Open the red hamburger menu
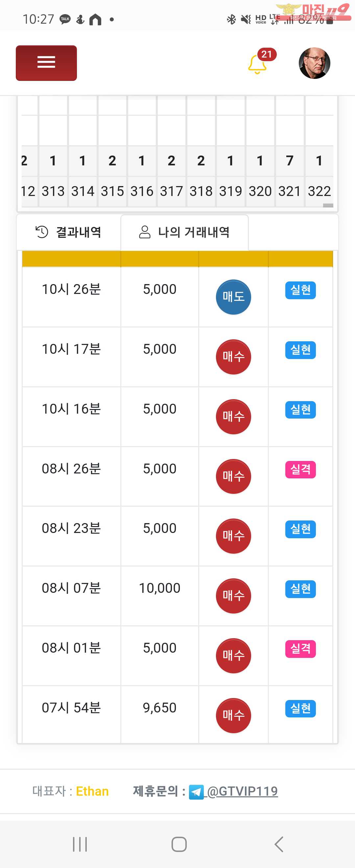 coord(46,63)
